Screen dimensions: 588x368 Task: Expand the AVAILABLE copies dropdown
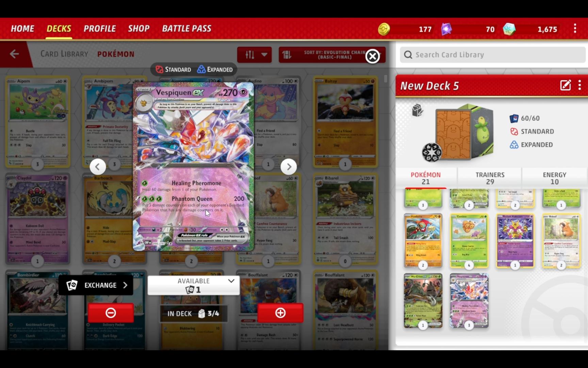[x=194, y=285]
